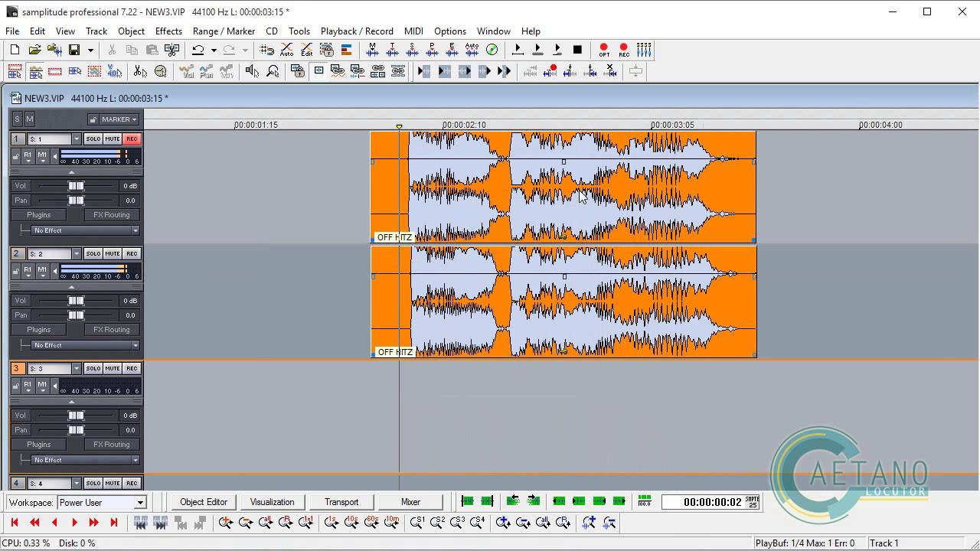Toggle SOLO on track 1
The width and height of the screenshot is (980, 551).
pos(93,139)
